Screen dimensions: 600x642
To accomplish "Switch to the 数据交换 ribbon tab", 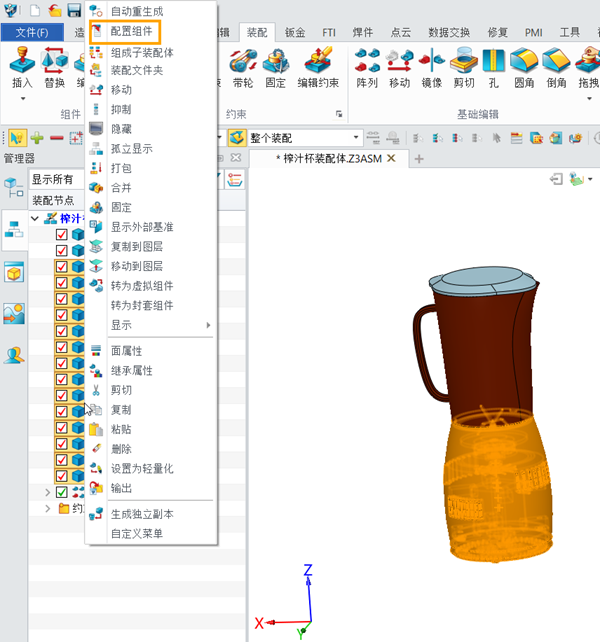I will (449, 32).
